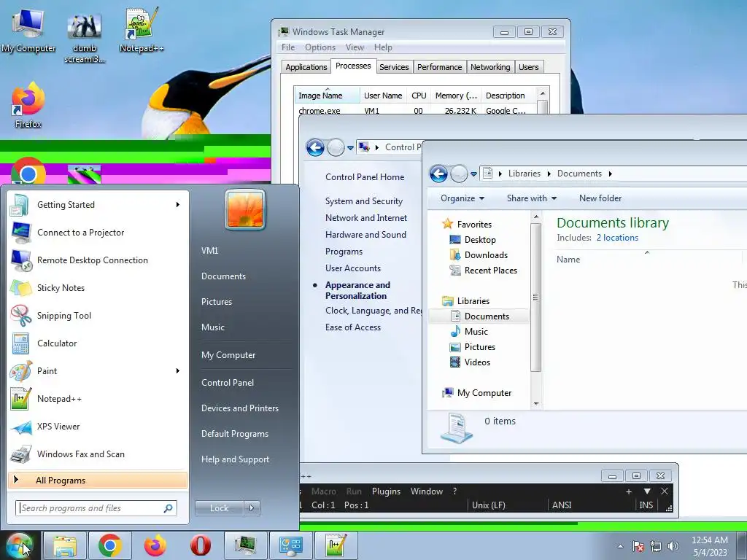Switch to Networking tab in Task Manager

click(490, 67)
